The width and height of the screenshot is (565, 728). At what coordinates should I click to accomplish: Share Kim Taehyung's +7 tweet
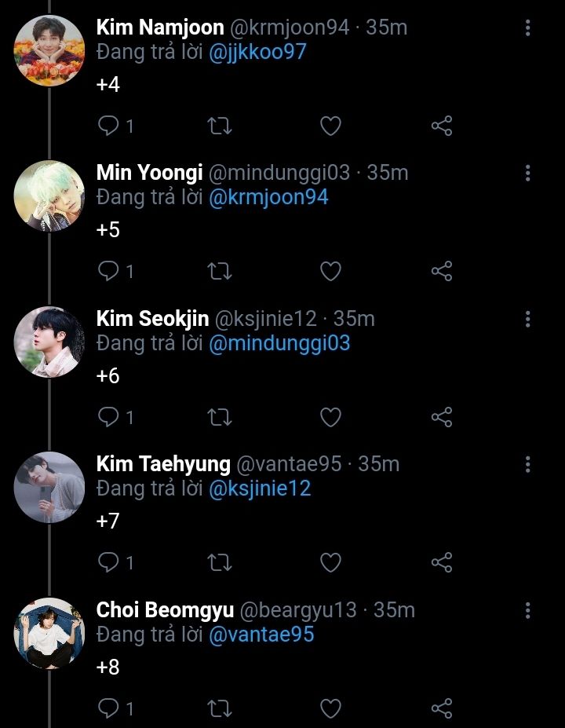click(x=442, y=562)
